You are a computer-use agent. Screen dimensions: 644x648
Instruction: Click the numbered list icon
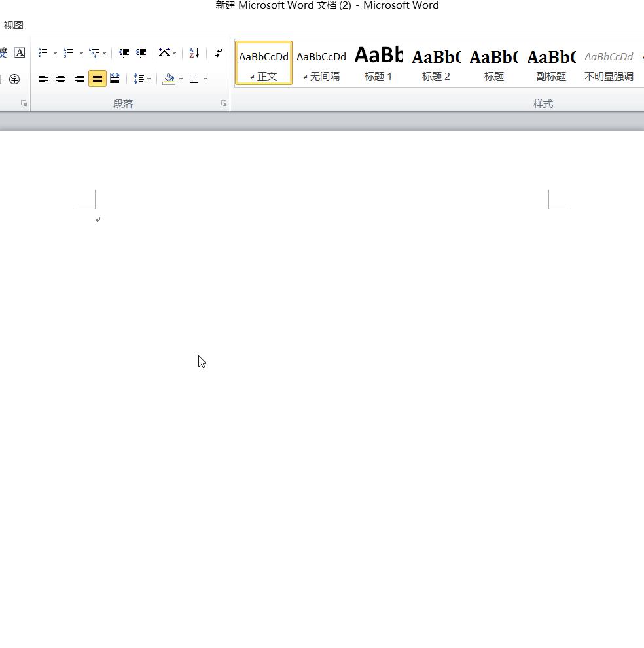coord(69,53)
